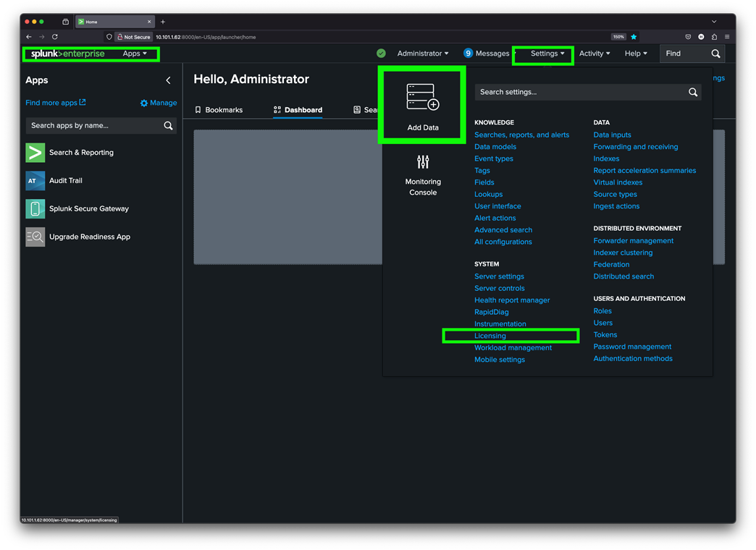Click the Authentication methods link
Image resolution: width=756 pixels, height=550 pixels.
click(633, 359)
